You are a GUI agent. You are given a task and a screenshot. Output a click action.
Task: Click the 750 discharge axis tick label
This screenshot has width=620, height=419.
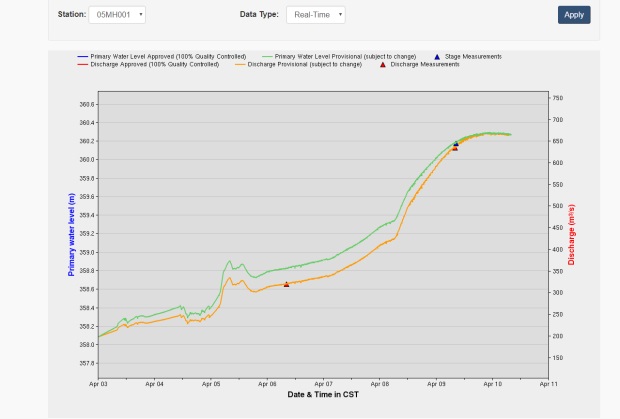click(557, 98)
